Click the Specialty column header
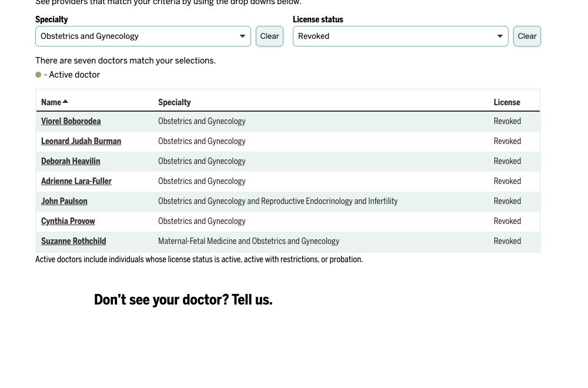 tap(175, 102)
